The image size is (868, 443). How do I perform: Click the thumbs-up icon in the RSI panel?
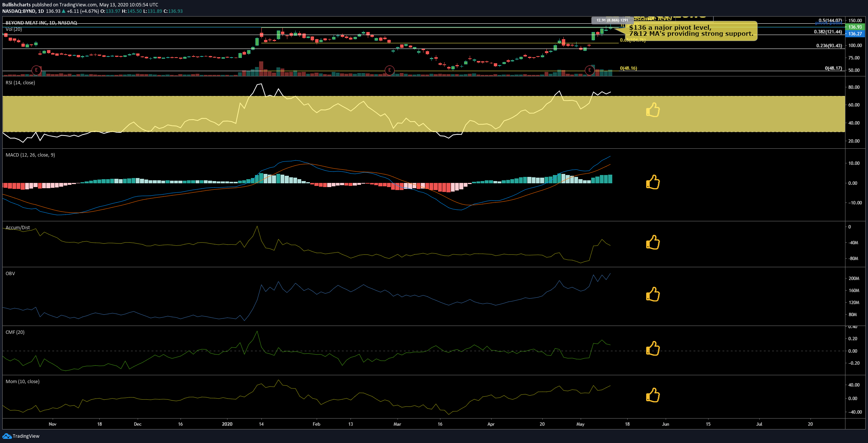[653, 110]
